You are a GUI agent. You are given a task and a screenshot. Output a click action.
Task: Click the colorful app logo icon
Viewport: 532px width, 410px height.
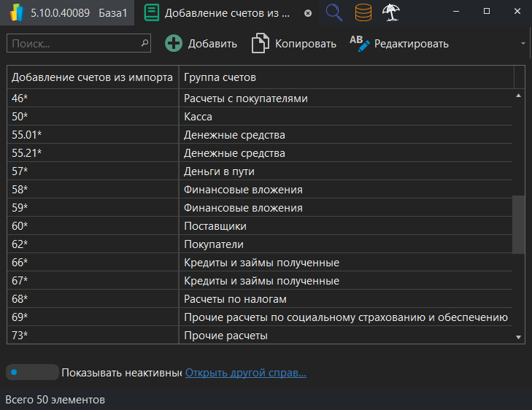[17, 12]
